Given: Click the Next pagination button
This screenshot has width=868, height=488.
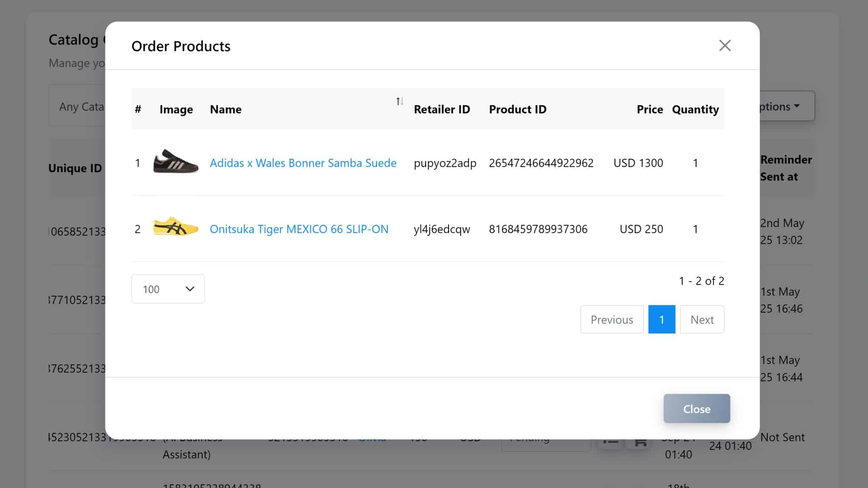Looking at the screenshot, I should click(x=702, y=319).
